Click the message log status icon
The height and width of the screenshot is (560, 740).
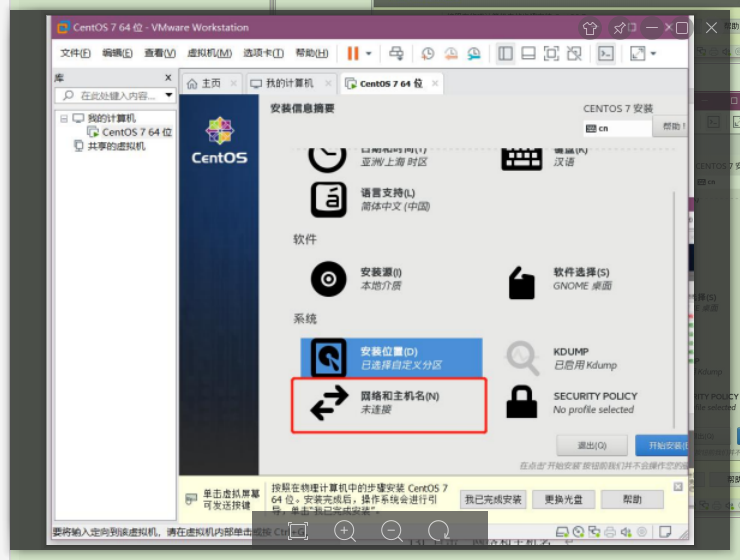tap(665, 532)
